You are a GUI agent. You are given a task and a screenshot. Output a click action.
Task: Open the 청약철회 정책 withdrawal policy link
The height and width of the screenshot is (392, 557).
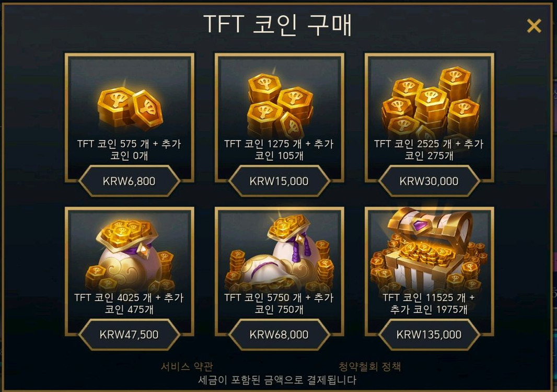370,366
